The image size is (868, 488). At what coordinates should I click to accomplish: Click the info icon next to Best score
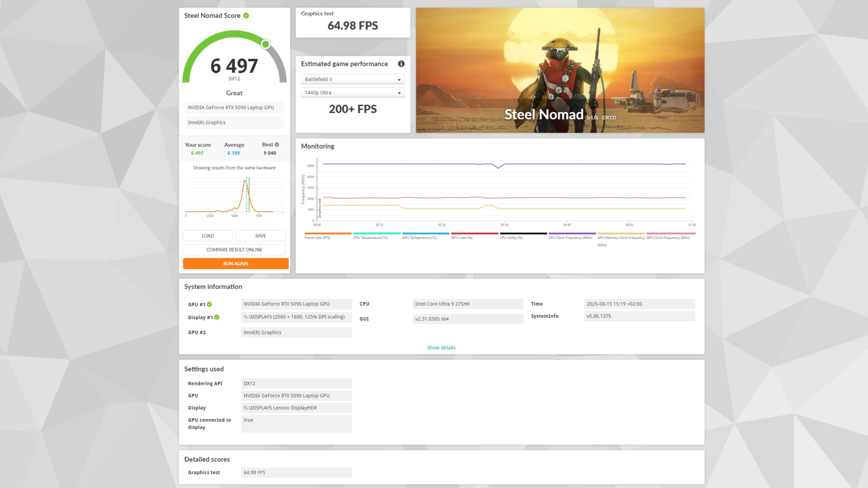click(277, 145)
